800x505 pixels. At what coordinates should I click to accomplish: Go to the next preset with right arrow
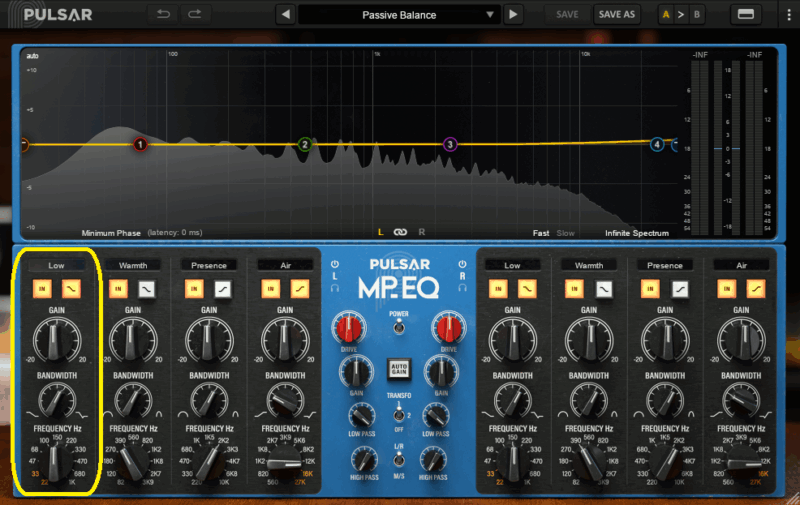click(513, 14)
